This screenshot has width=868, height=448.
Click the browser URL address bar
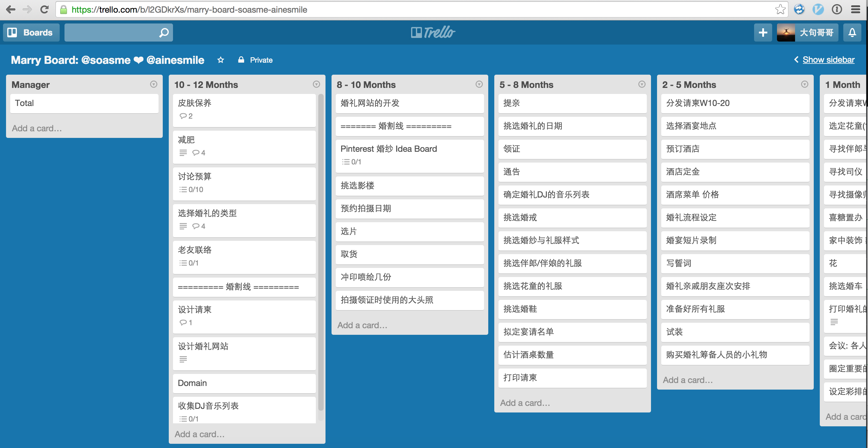click(x=421, y=9)
